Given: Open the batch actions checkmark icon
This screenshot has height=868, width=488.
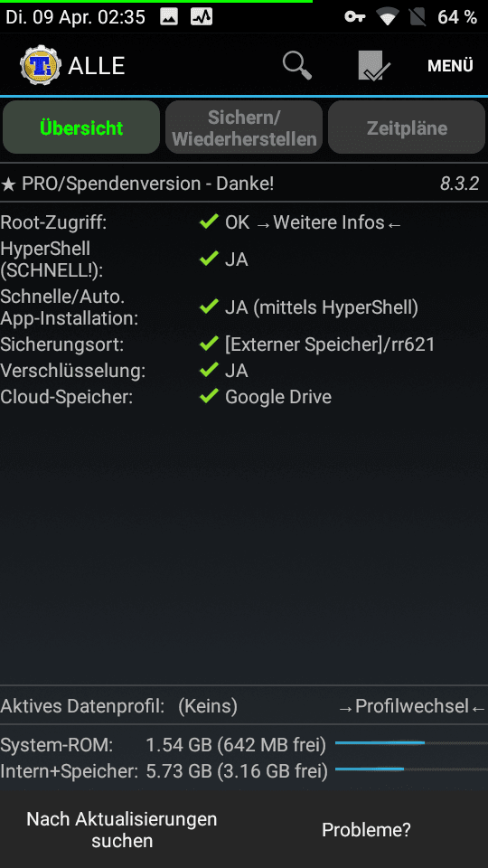Looking at the screenshot, I should click(x=374, y=66).
